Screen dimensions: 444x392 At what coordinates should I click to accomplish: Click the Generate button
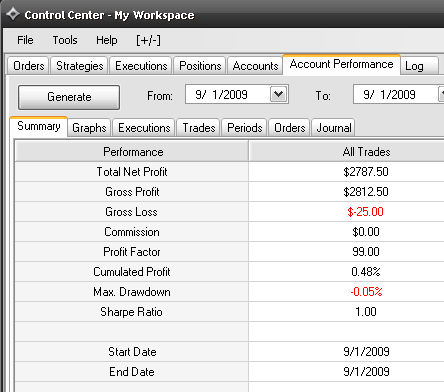[69, 97]
